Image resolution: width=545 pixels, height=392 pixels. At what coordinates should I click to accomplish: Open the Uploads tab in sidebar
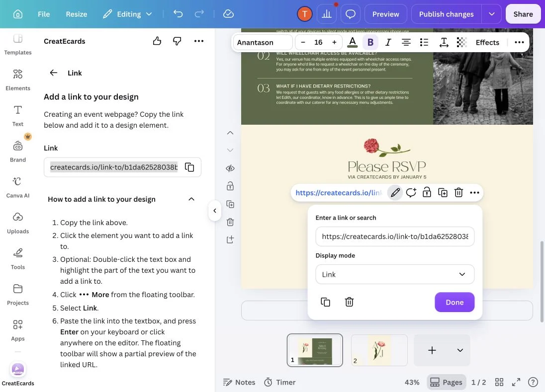point(18,223)
